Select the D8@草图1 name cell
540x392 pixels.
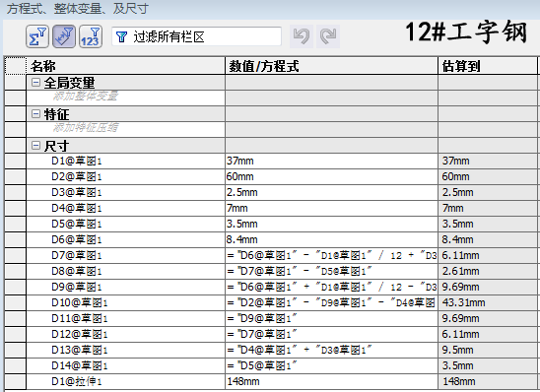point(126,272)
